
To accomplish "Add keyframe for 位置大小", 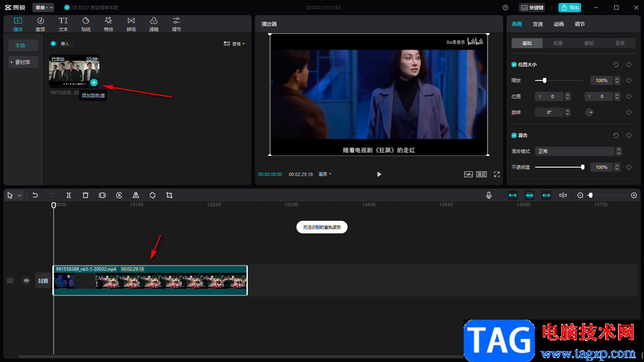I will (x=629, y=65).
